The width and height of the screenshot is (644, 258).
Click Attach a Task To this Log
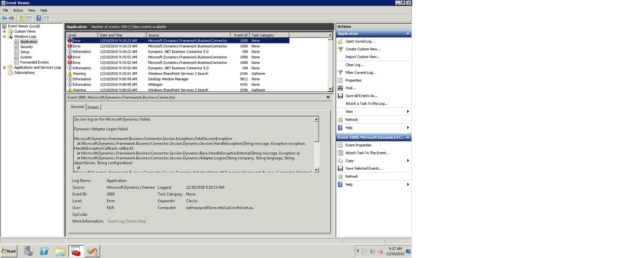click(367, 104)
